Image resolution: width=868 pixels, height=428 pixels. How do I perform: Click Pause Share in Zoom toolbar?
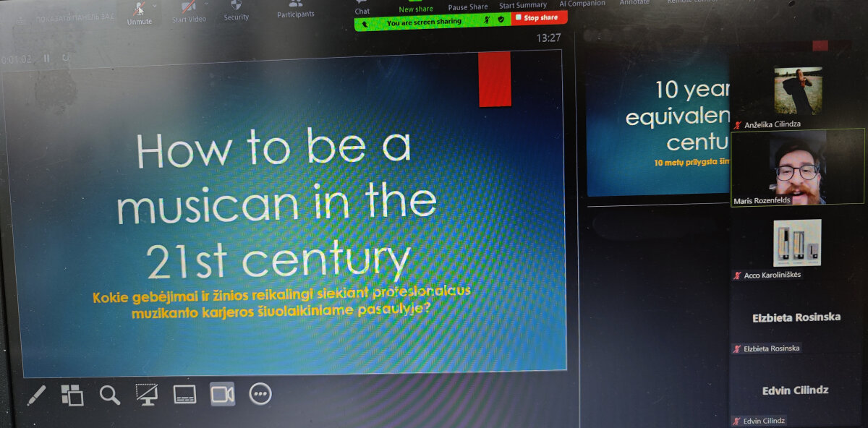[x=468, y=6]
